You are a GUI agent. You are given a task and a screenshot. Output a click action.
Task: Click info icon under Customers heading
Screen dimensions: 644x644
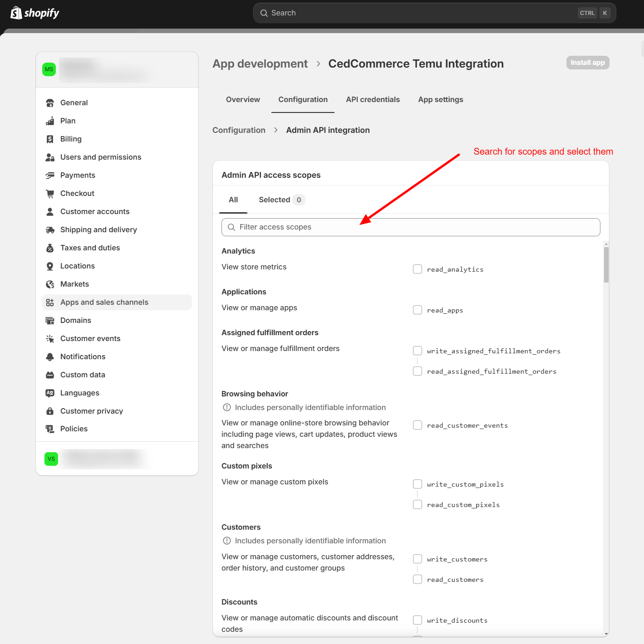[x=227, y=541]
